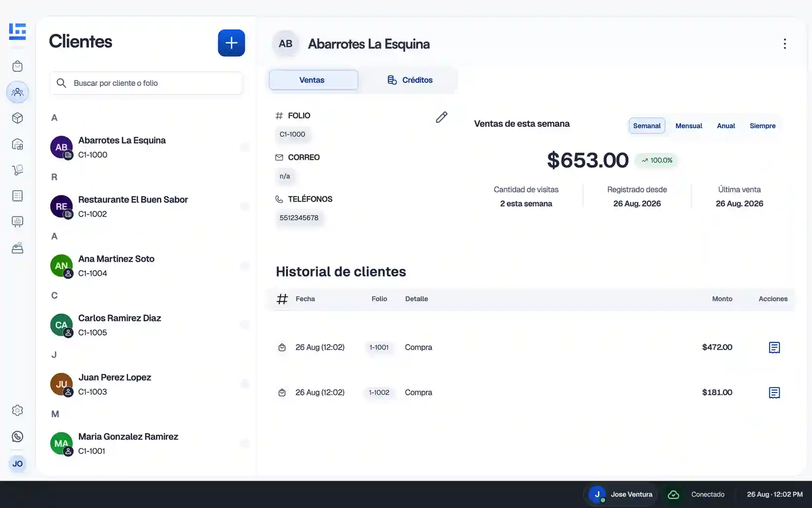Click the app logo icon in sidebar
Screen dimensions: 812x508
pos(18,32)
